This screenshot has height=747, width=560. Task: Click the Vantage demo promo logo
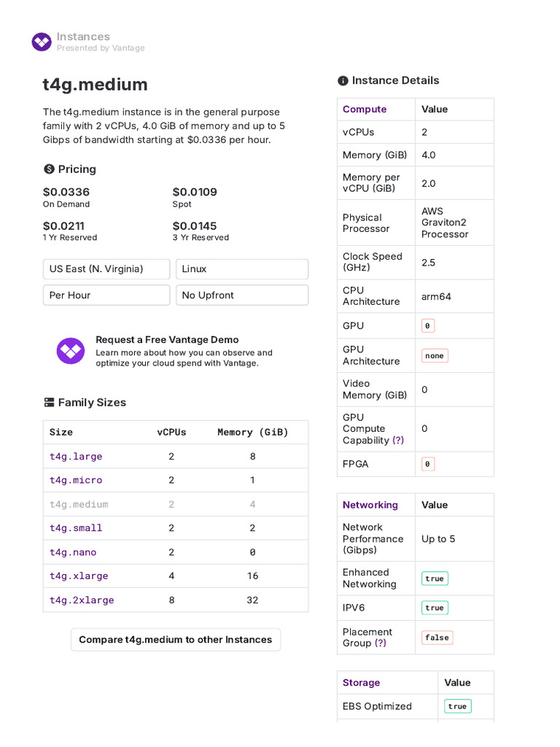(x=71, y=351)
